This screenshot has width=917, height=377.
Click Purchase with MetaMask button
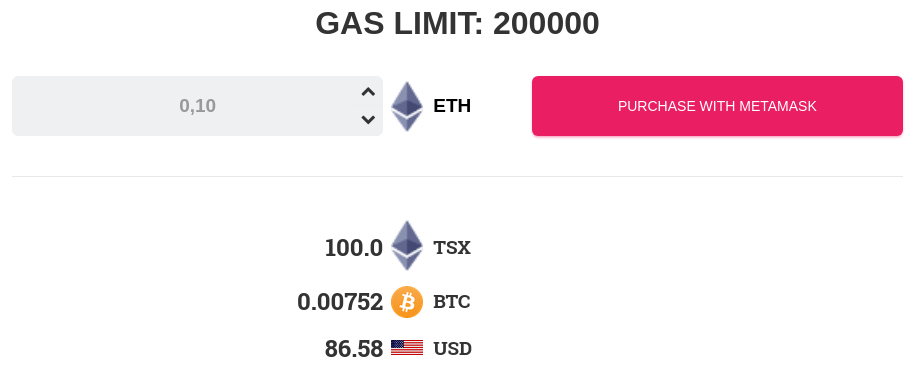point(717,106)
